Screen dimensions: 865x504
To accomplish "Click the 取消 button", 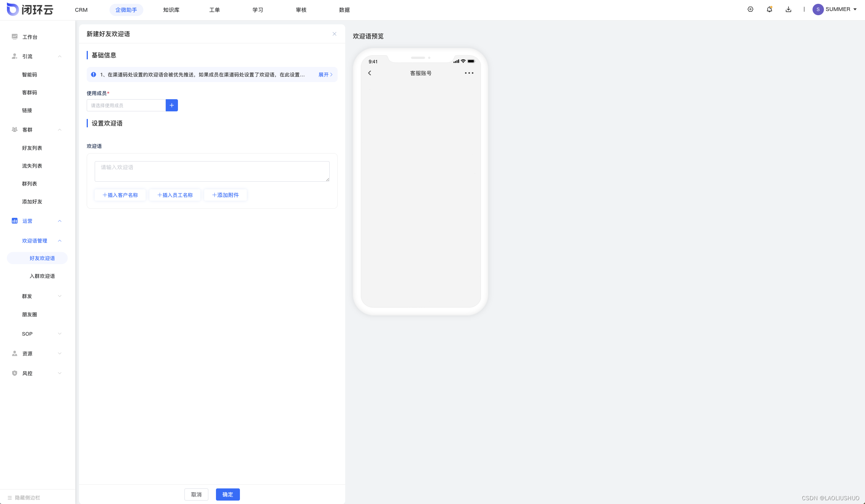I will point(196,494).
